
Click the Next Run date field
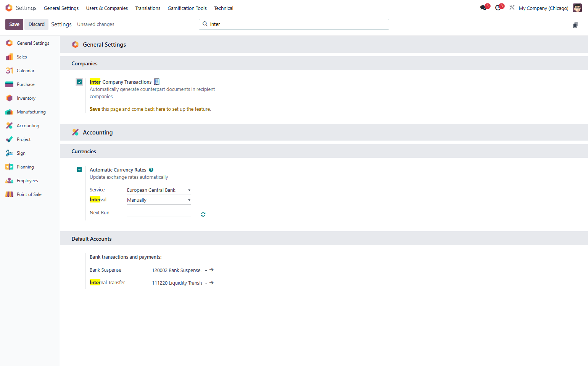pos(159,213)
